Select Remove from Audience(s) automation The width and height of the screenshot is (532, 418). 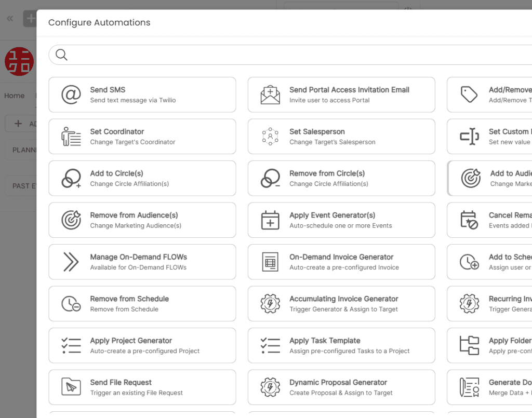142,220
